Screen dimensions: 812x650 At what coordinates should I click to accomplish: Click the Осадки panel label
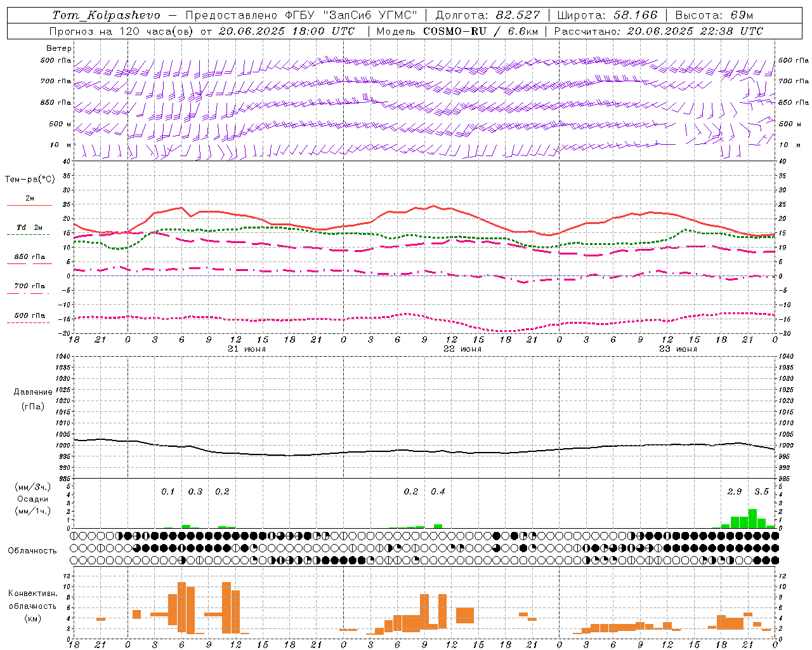coord(32,499)
